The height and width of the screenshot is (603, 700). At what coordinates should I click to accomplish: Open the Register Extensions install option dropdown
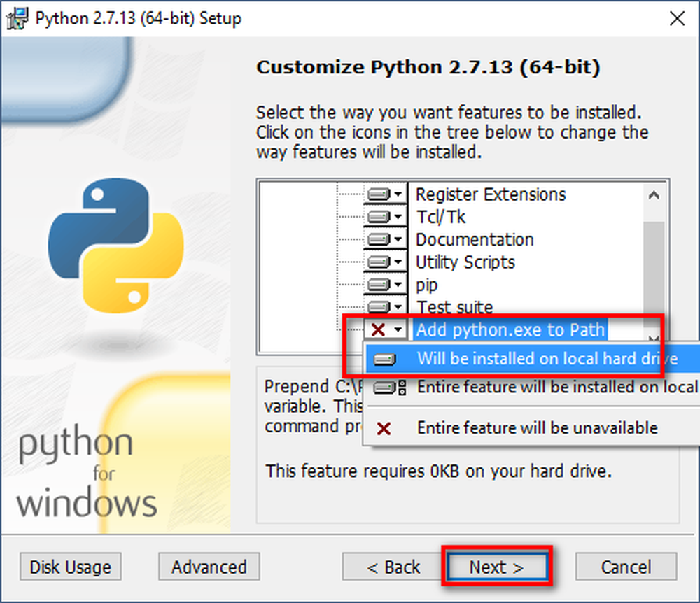tap(385, 194)
